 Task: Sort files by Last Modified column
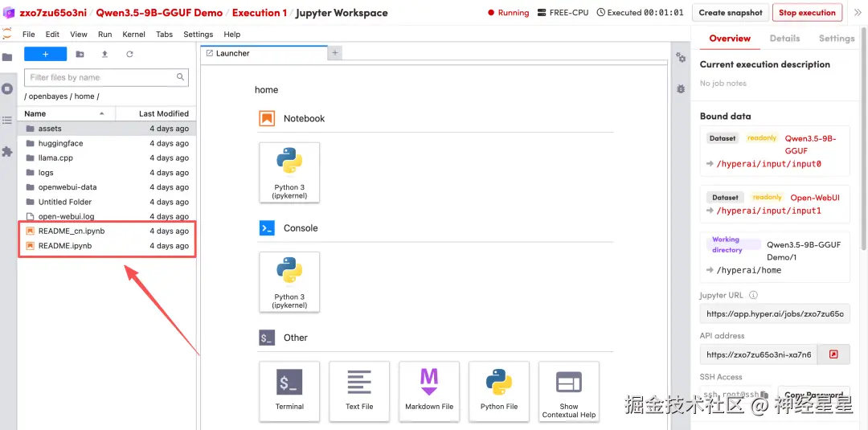click(x=156, y=113)
